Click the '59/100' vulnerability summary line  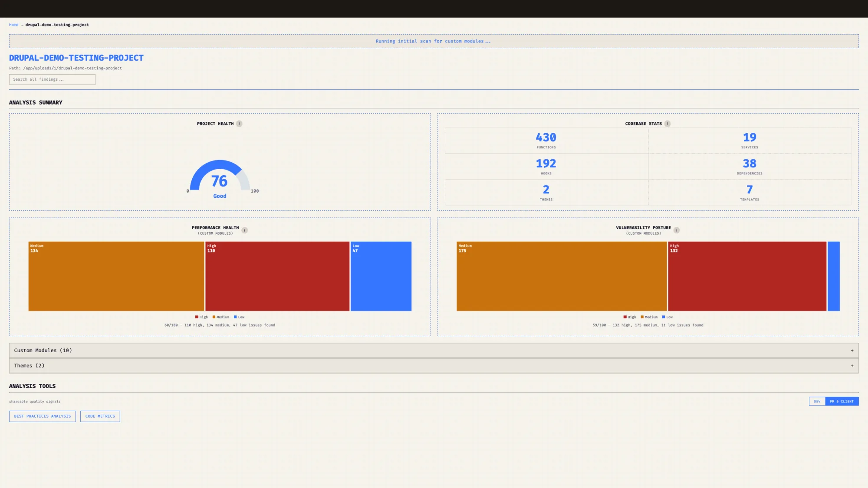(648, 325)
